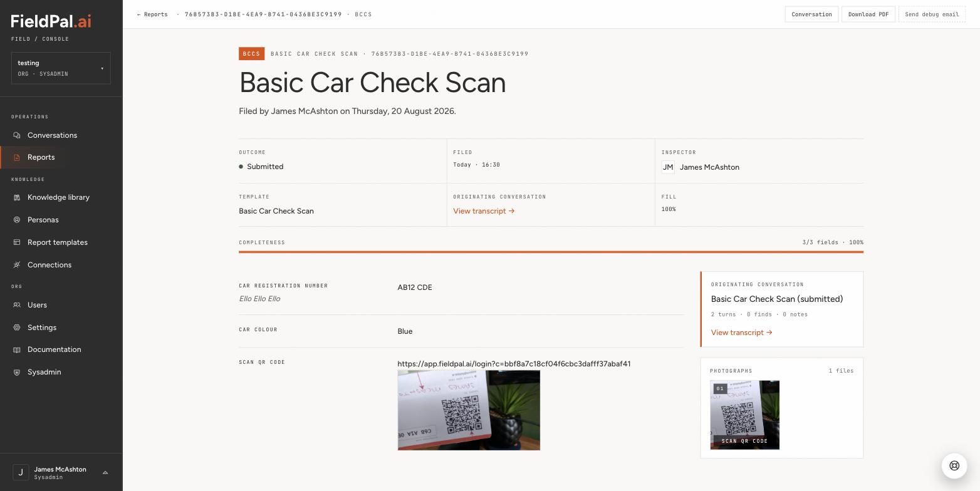
Task: Click View transcript in the side card
Action: coord(741,333)
